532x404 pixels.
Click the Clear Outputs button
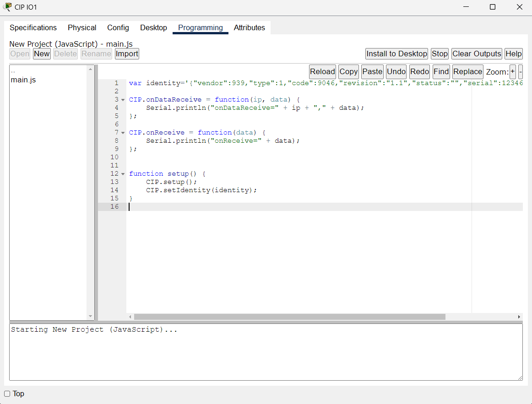[477, 54]
